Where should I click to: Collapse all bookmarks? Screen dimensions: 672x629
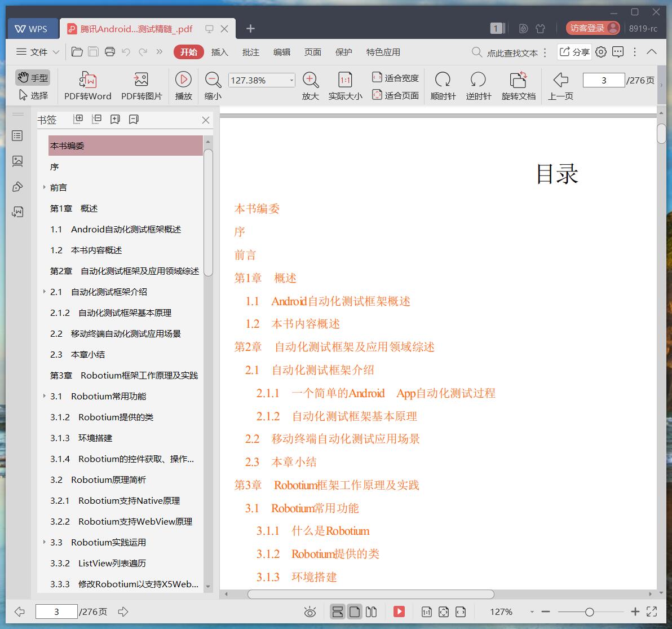96,119
